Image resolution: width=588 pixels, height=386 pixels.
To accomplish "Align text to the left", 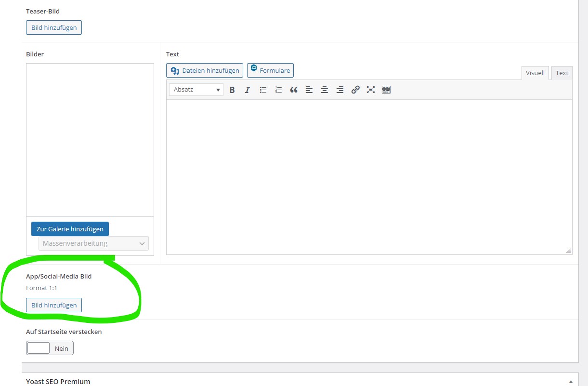I will click(309, 90).
